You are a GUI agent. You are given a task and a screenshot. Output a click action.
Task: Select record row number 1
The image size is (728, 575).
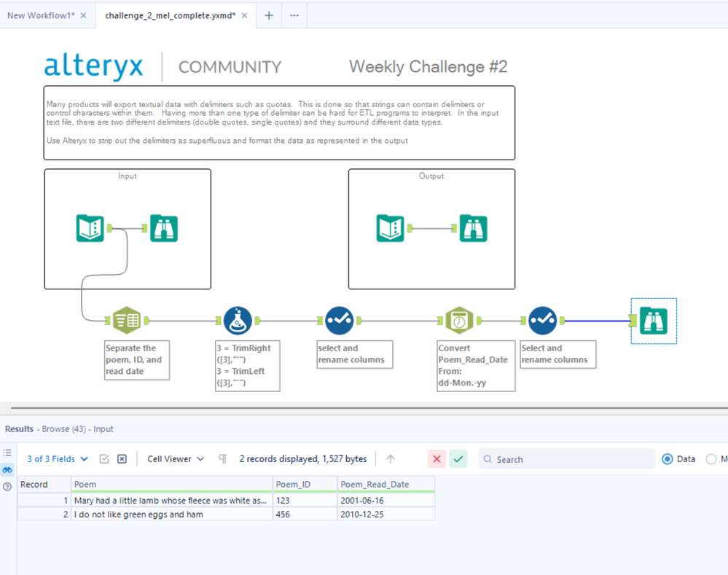[x=44, y=500]
